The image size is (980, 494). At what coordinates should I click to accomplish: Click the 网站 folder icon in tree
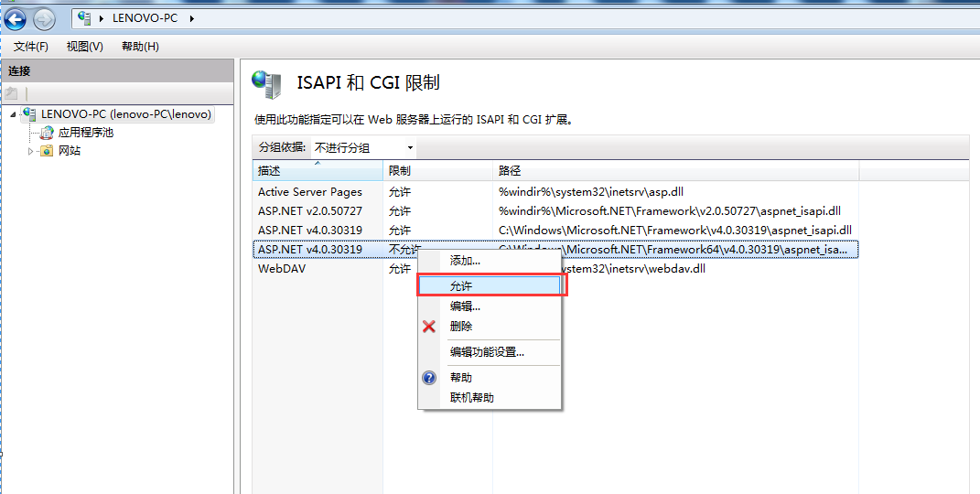(47, 151)
